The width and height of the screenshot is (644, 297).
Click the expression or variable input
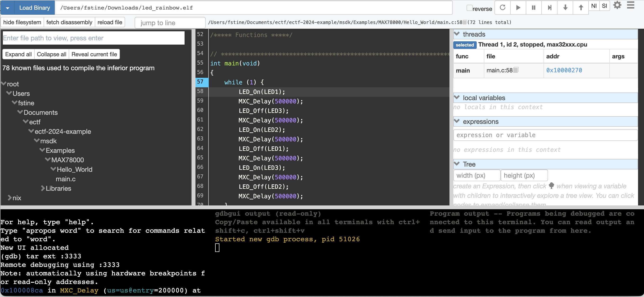(x=545, y=135)
